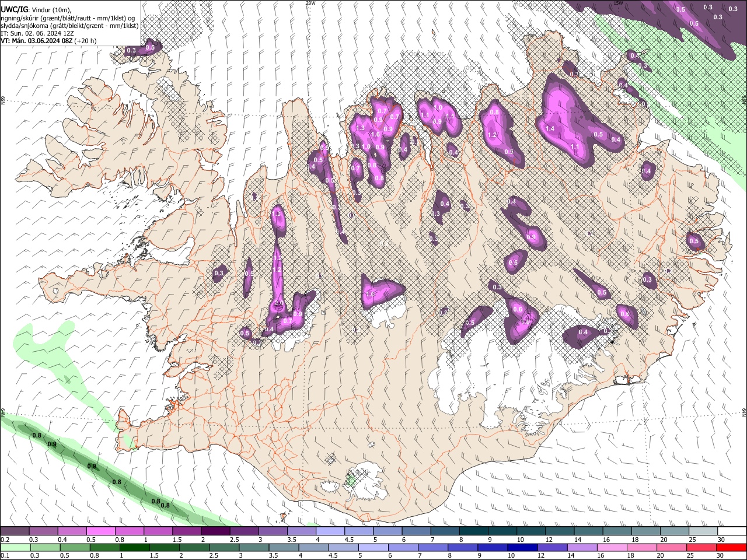Click the '64N' latitude label on right edge
The height and width of the screenshot is (560, 747).
pos(744,412)
